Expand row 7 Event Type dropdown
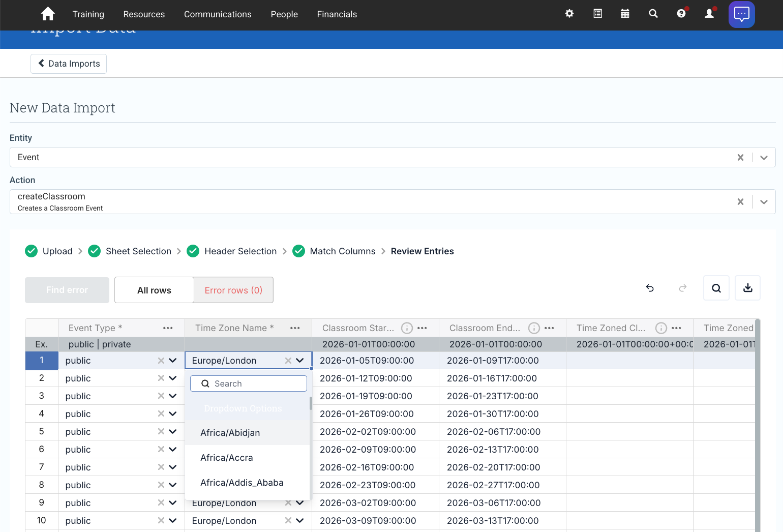 point(173,467)
